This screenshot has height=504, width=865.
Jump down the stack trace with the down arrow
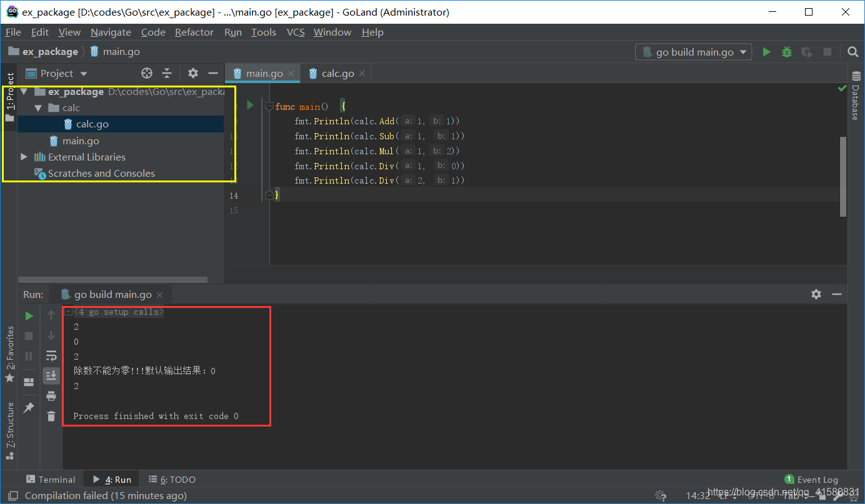click(51, 336)
